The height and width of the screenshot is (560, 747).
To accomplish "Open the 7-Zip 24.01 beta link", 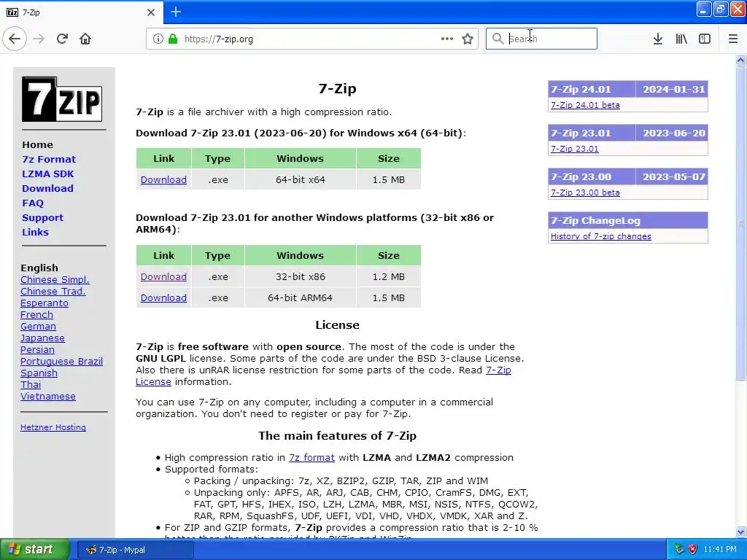I will pyautogui.click(x=585, y=105).
